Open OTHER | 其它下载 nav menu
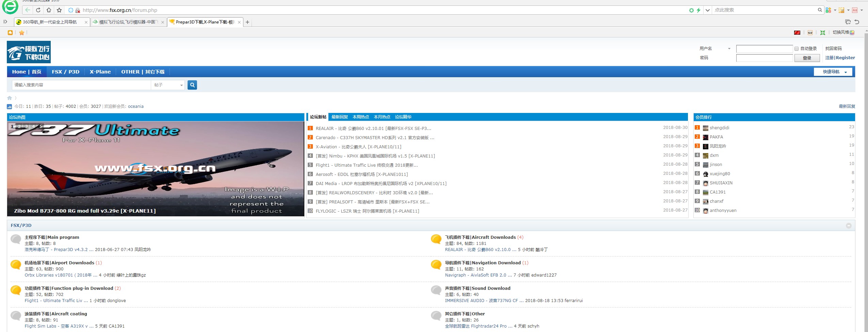Viewport: 868px width, 332px height. 143,72
